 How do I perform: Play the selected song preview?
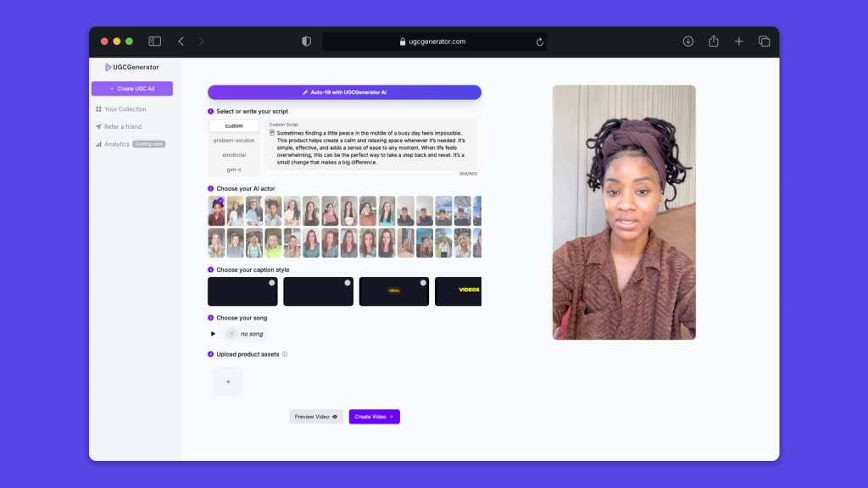[214, 334]
